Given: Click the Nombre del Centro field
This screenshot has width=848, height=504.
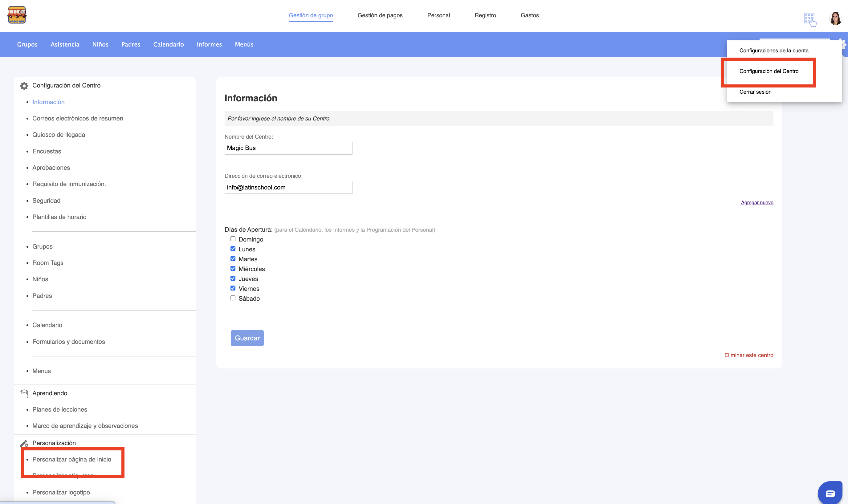Looking at the screenshot, I should pyautogui.click(x=288, y=148).
